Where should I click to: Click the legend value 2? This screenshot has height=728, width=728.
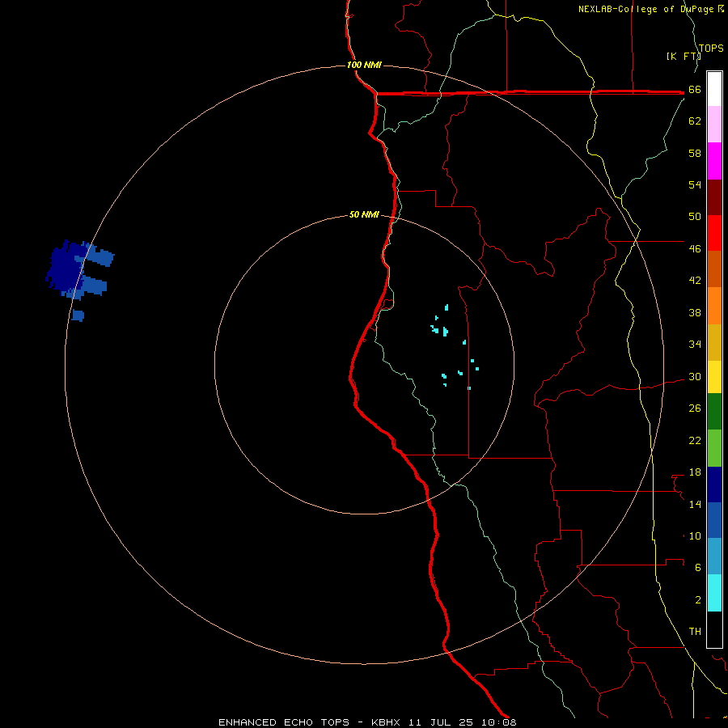point(698,600)
